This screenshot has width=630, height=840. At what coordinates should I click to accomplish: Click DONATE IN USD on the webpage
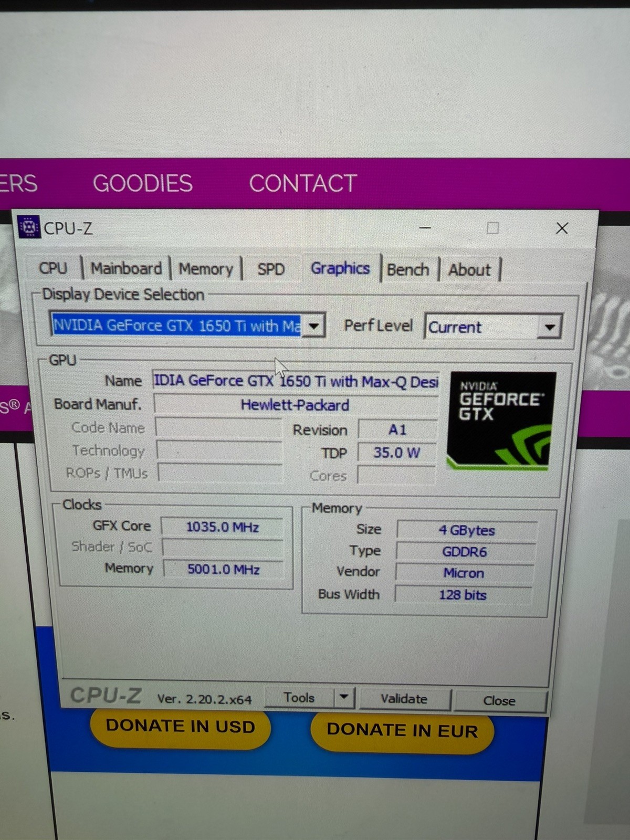tap(180, 727)
